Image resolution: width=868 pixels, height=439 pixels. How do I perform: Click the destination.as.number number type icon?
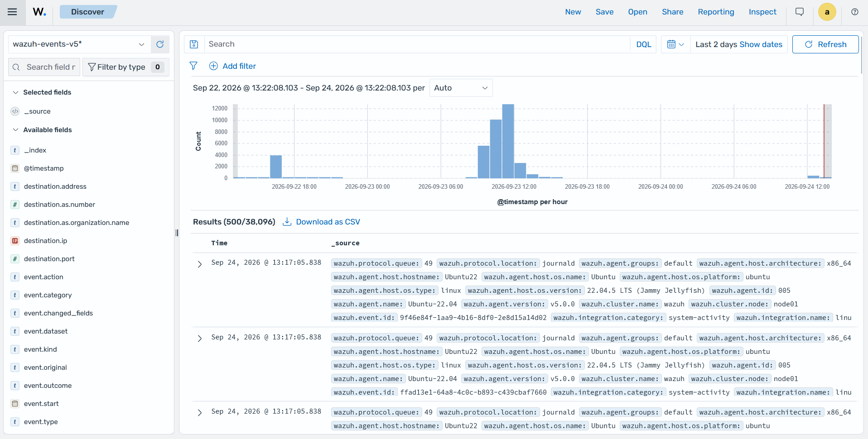[15, 205]
